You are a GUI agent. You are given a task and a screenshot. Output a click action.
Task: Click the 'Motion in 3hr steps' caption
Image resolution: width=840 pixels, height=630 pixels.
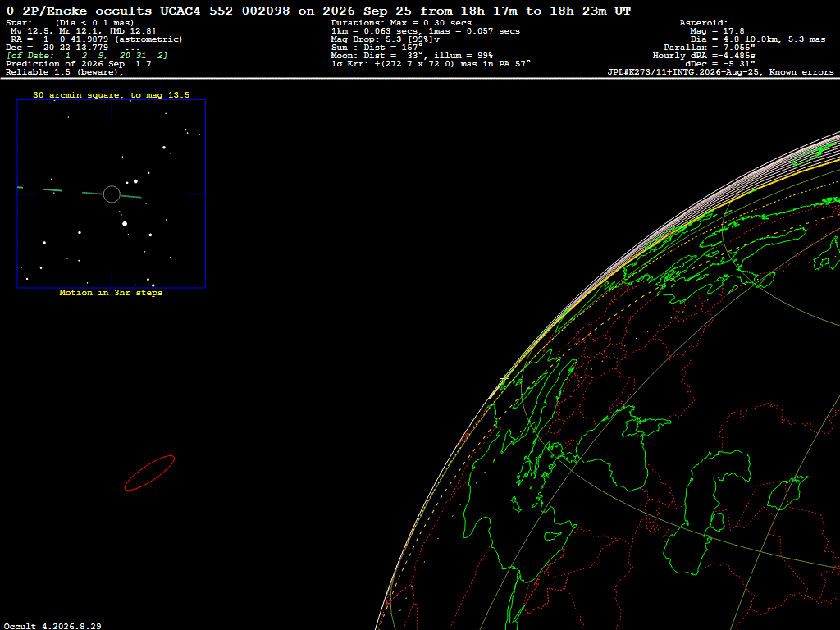111,293
